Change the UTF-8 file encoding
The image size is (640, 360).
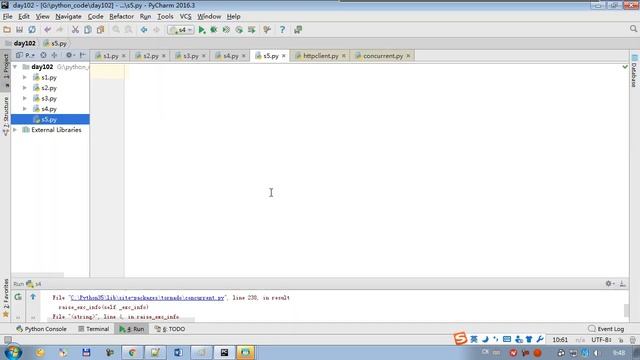[x=601, y=340]
